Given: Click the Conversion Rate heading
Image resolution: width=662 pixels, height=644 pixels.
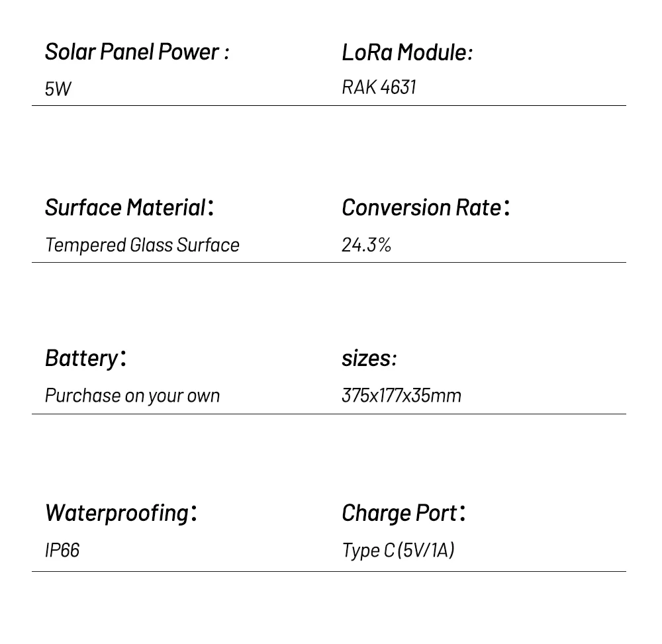Looking at the screenshot, I should coord(426,208).
